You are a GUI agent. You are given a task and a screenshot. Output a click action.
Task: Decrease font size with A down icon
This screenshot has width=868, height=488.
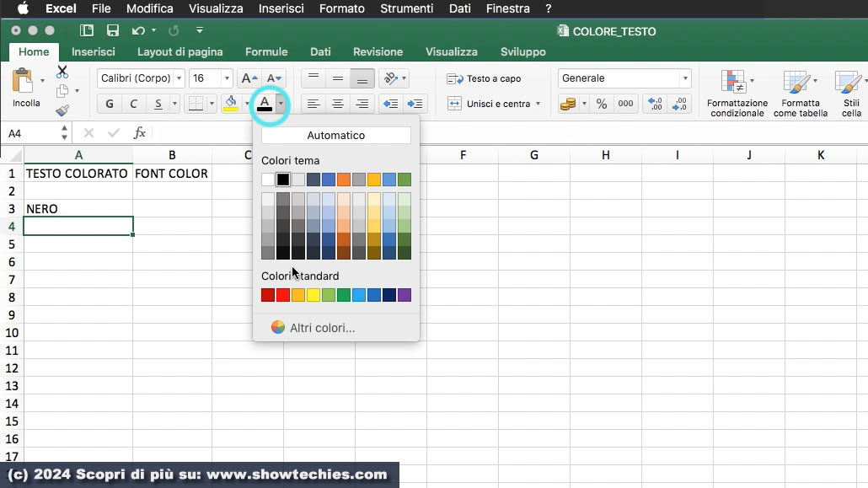click(x=274, y=78)
